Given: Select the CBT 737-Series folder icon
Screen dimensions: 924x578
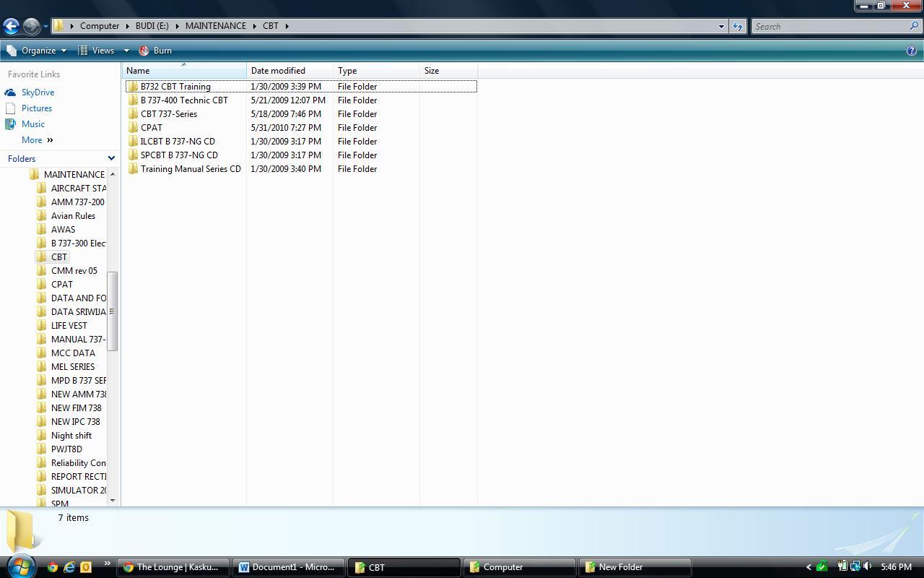Looking at the screenshot, I should tap(133, 114).
